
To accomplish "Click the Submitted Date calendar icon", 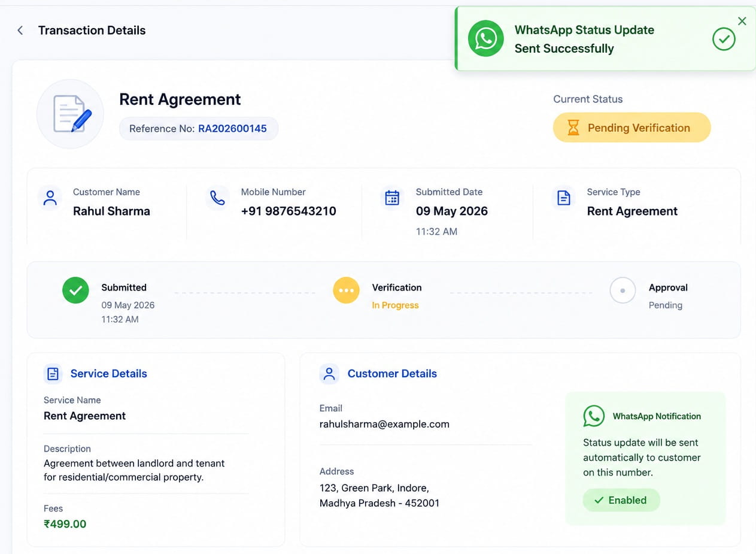I will pos(392,198).
